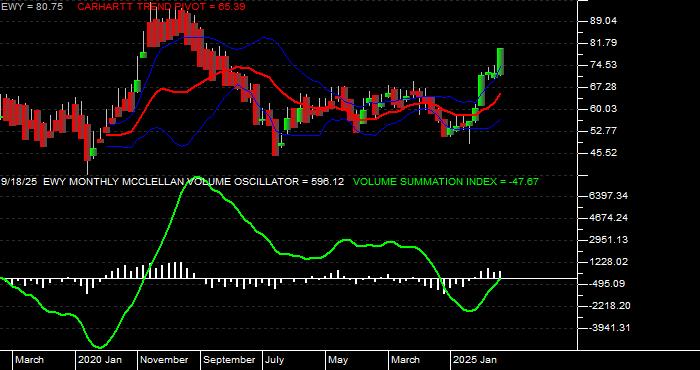Click the 1228.02 oscillator axis value
The width and height of the screenshot is (700, 370).
pyautogui.click(x=608, y=262)
